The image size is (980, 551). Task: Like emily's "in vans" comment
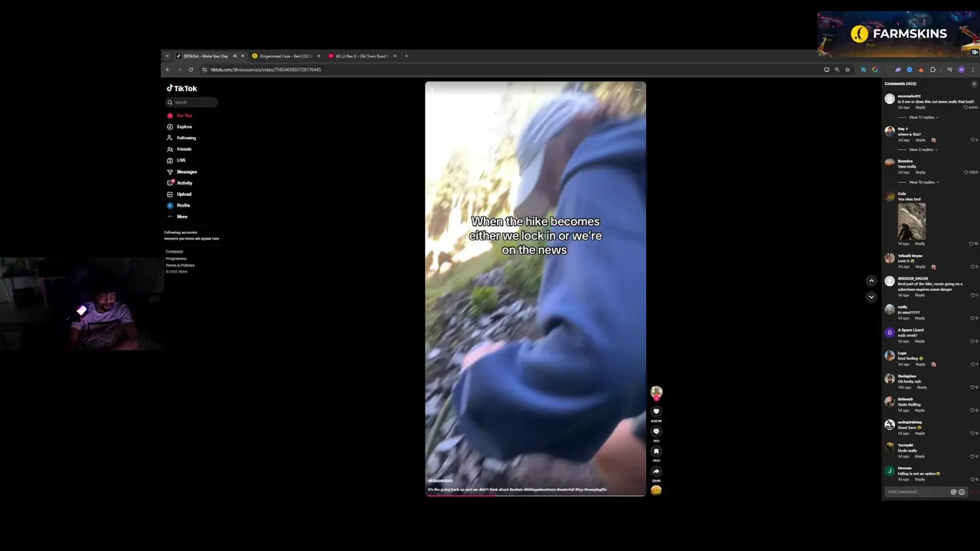click(x=972, y=318)
